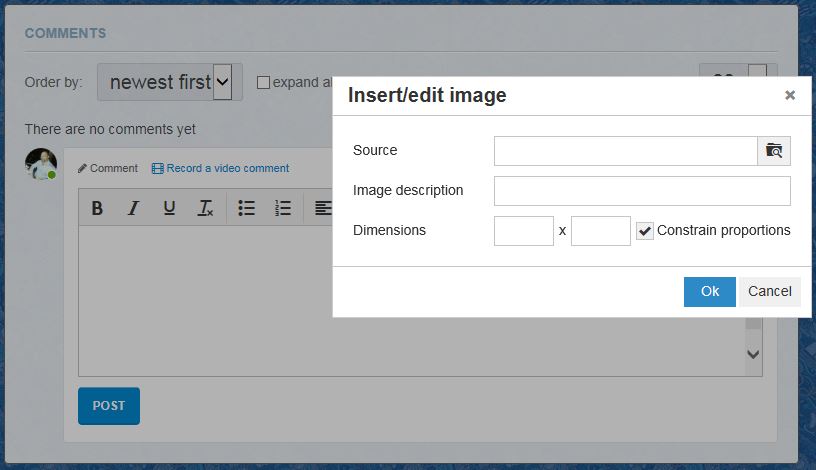The width and height of the screenshot is (816, 470).
Task: Cancel the Insert/edit image dialog
Action: (x=770, y=292)
